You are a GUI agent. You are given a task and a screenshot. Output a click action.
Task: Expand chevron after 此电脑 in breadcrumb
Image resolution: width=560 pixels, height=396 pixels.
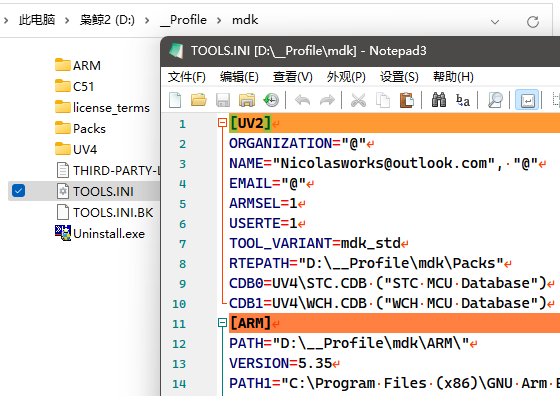point(67,20)
